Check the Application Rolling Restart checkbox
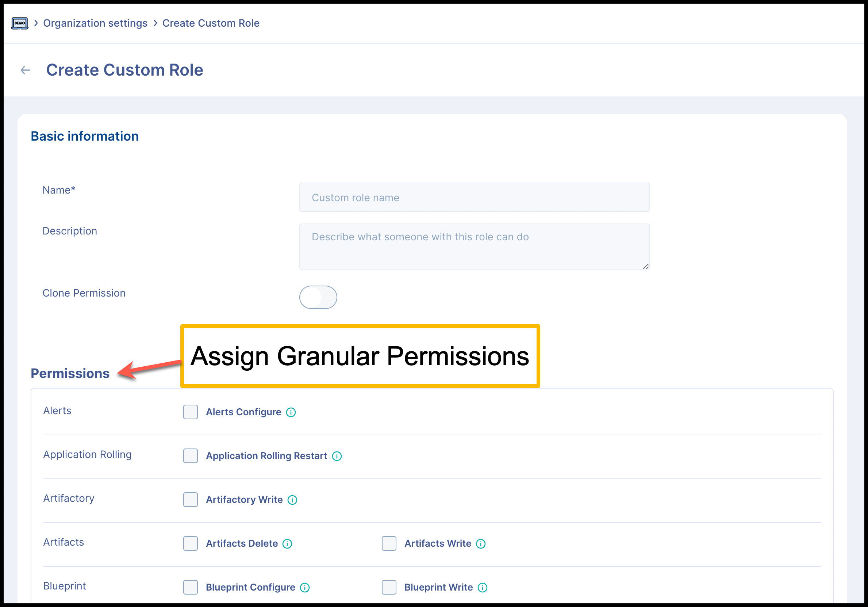 click(x=191, y=456)
